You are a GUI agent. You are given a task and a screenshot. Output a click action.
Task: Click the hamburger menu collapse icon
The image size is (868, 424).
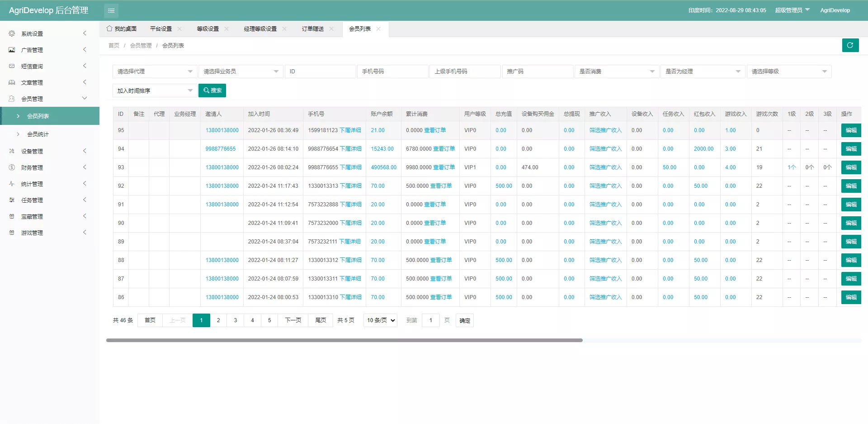tap(111, 10)
